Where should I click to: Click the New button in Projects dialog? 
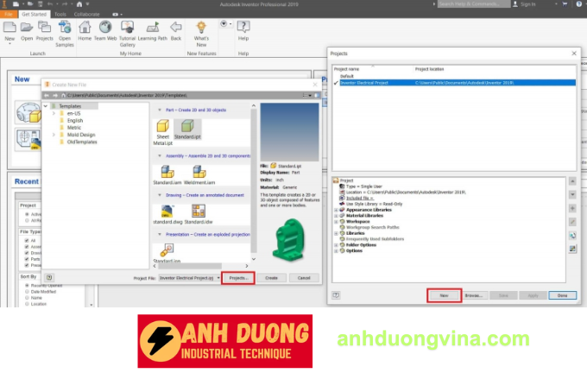[443, 294]
